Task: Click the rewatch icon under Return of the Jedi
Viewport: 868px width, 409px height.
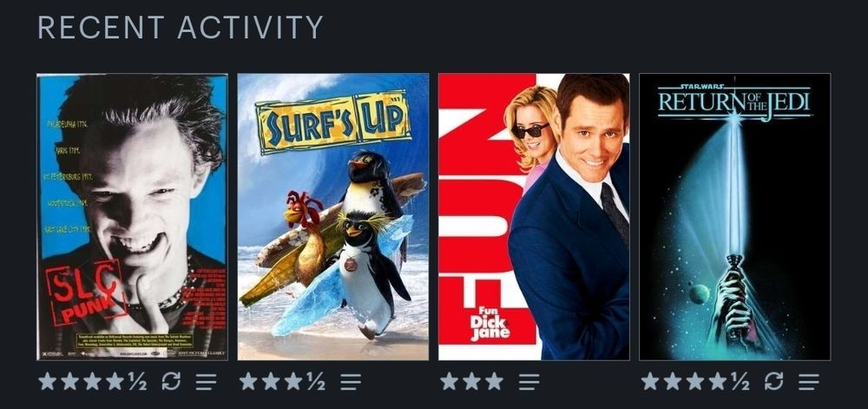Action: (x=774, y=381)
